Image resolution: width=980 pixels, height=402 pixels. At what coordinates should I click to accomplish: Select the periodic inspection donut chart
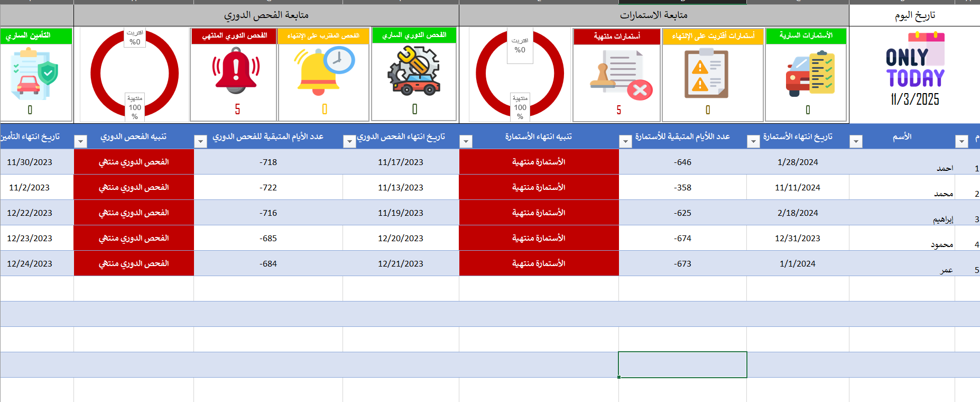pos(134,74)
